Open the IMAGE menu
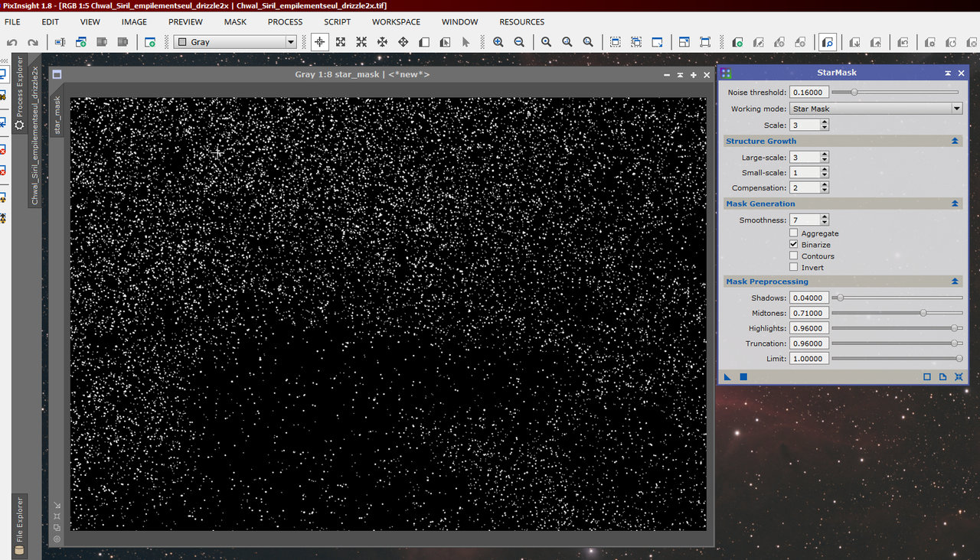This screenshot has height=560, width=980. tap(134, 22)
